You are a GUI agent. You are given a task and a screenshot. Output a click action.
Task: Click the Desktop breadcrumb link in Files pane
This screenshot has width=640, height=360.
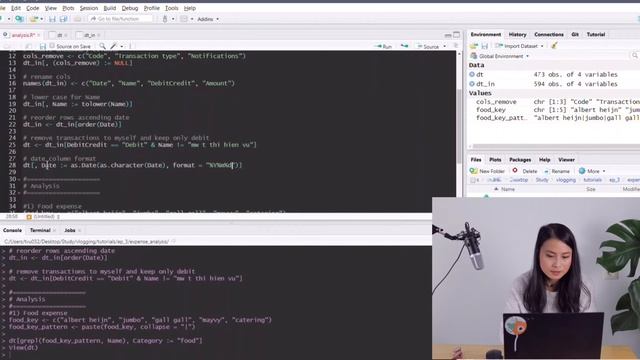[519, 180]
